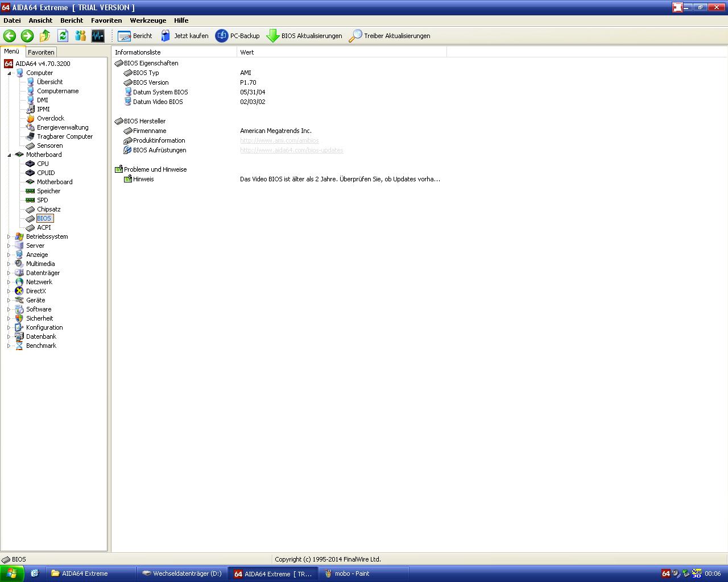Go forward with the green right arrow
728x582 pixels.
(x=27, y=36)
